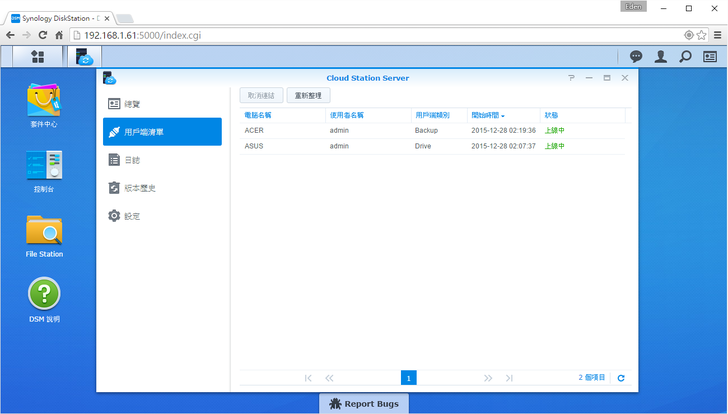The width and height of the screenshot is (728, 414).
Task: Open File Station desktop icon
Action: pos(44,231)
